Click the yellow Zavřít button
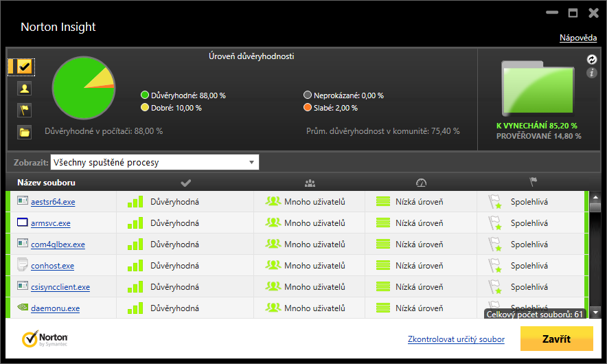 (x=557, y=339)
